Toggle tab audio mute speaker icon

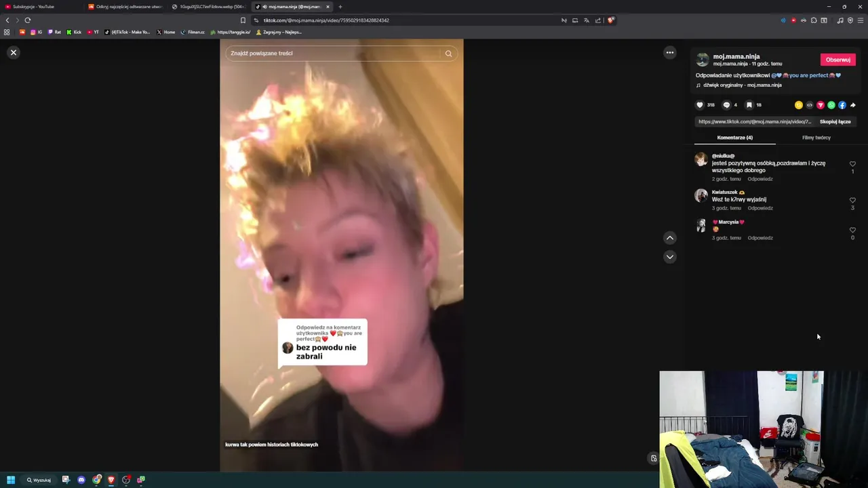tap(264, 7)
